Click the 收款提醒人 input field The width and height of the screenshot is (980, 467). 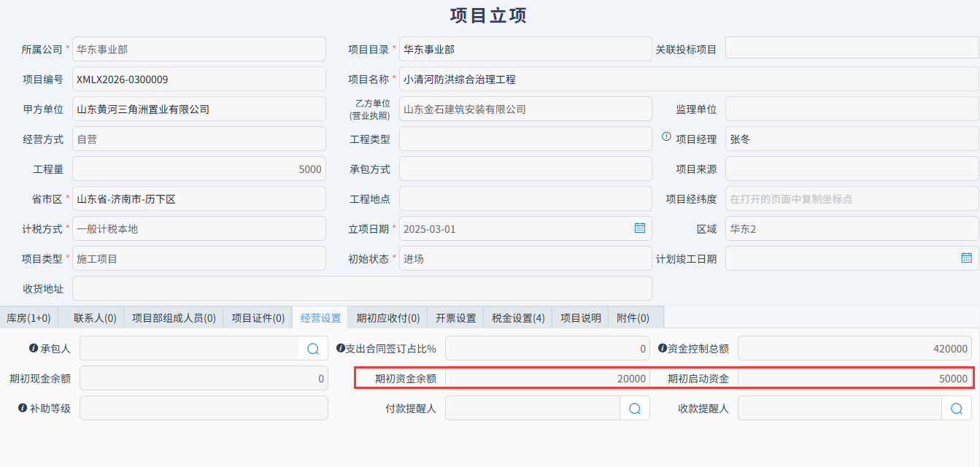[x=840, y=409]
